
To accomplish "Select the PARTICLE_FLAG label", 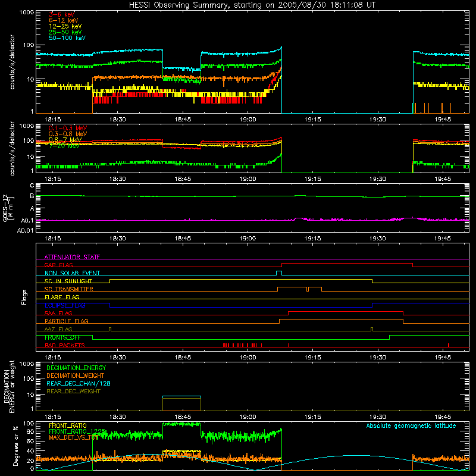I will point(67,321).
